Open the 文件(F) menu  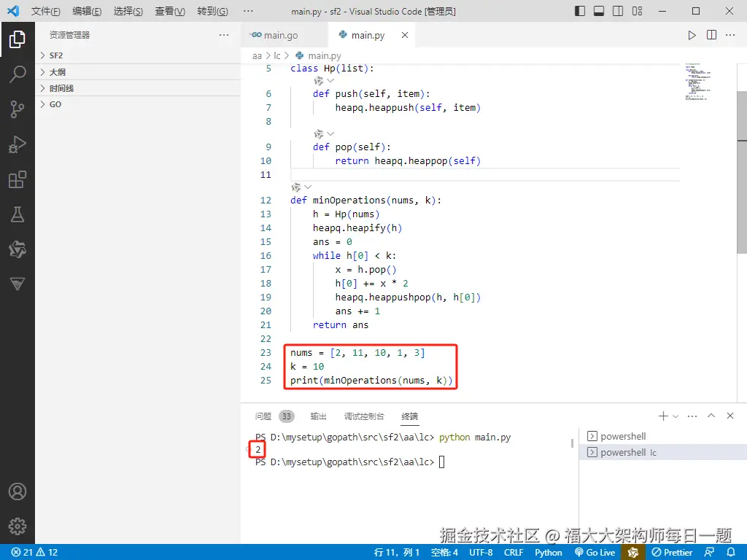[46, 11]
